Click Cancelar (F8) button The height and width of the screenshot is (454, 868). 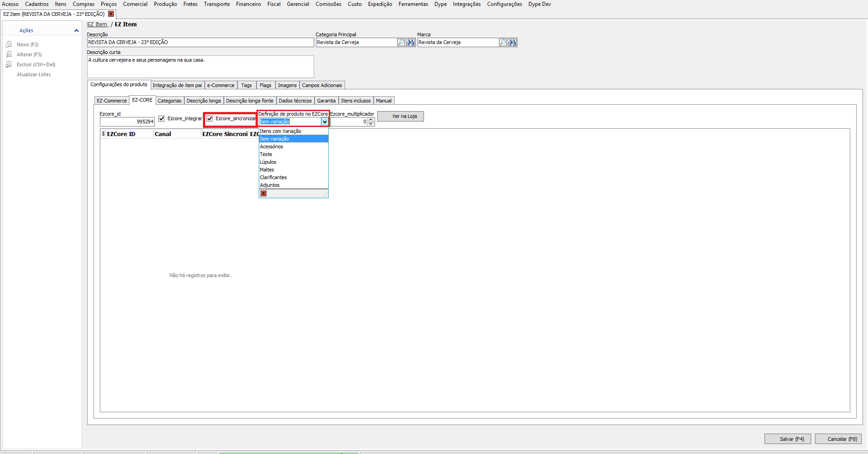coord(838,439)
